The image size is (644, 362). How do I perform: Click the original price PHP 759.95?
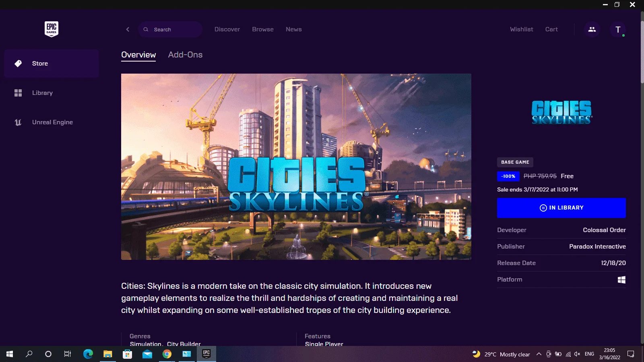pos(540,176)
